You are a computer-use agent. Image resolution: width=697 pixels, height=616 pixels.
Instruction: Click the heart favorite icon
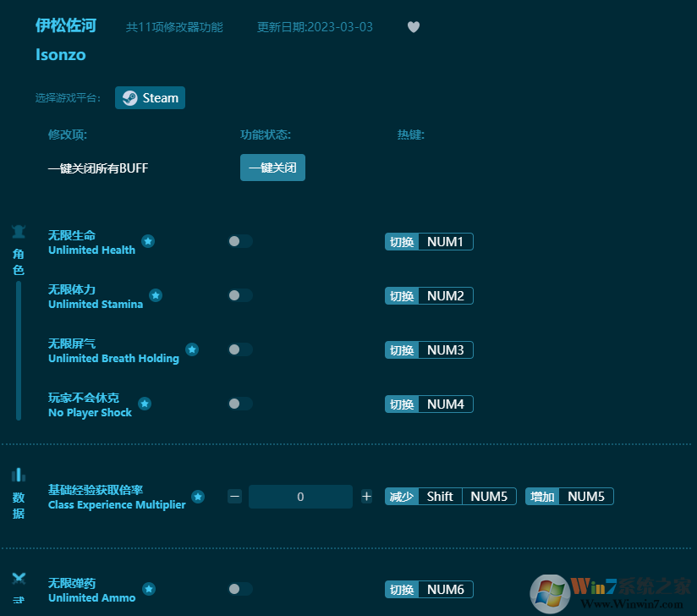point(414,27)
